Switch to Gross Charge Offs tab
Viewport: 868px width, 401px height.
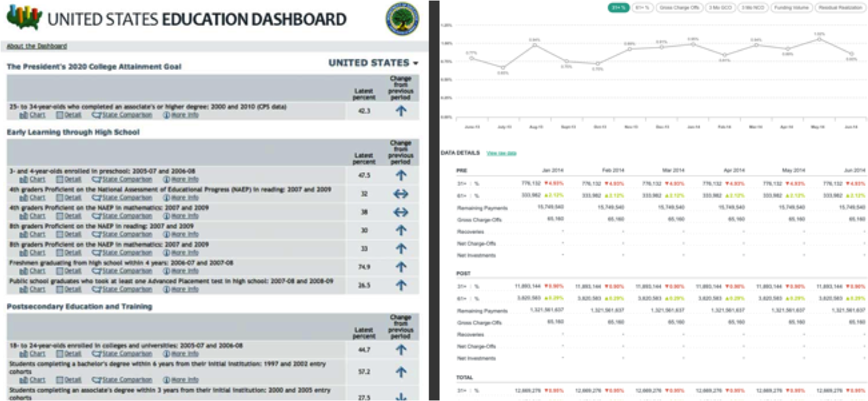pyautogui.click(x=679, y=8)
